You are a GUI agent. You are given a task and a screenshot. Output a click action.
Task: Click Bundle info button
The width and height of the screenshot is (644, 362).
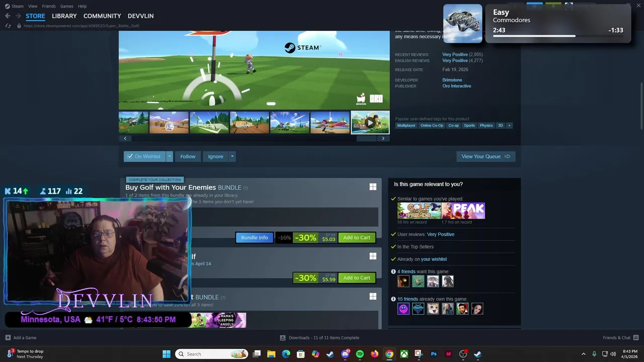255,238
